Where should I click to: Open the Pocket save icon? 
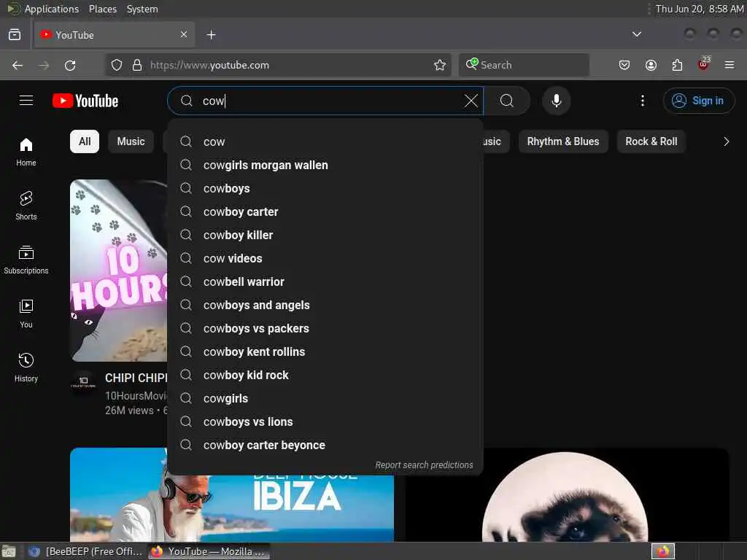click(x=624, y=65)
